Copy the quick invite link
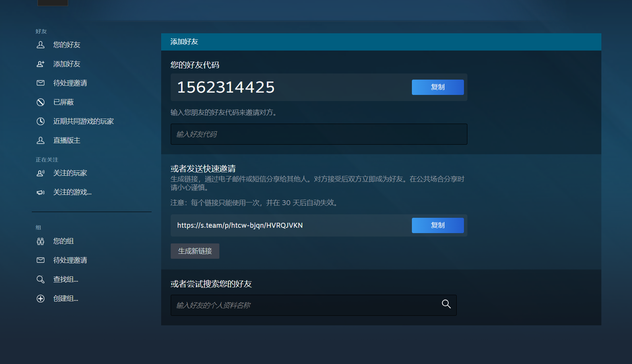The image size is (632, 364). 438,225
